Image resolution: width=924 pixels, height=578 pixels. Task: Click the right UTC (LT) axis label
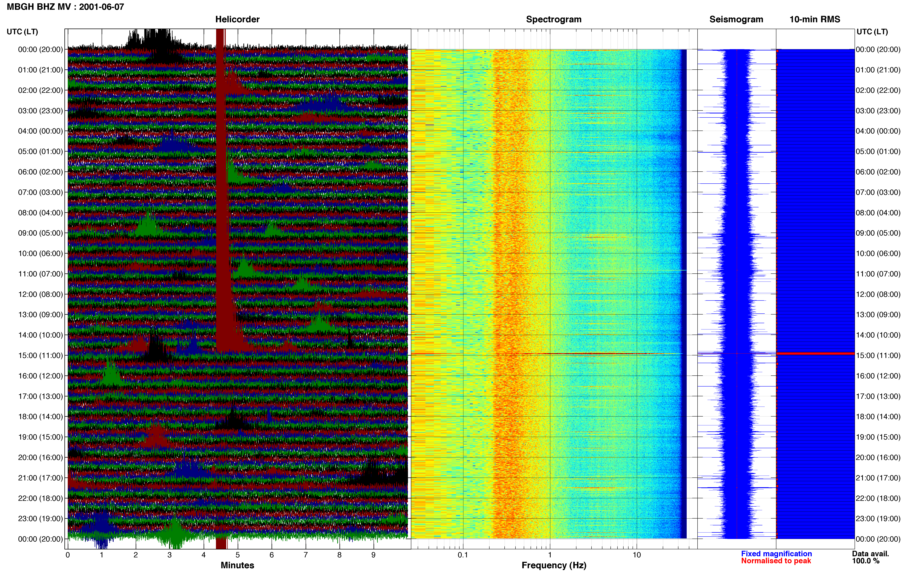click(872, 32)
